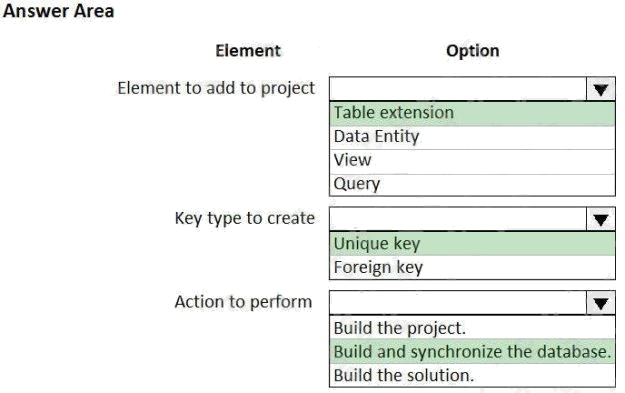Choose Build and synchronize the database option
This screenshot has width=625, height=393.
click(x=472, y=352)
